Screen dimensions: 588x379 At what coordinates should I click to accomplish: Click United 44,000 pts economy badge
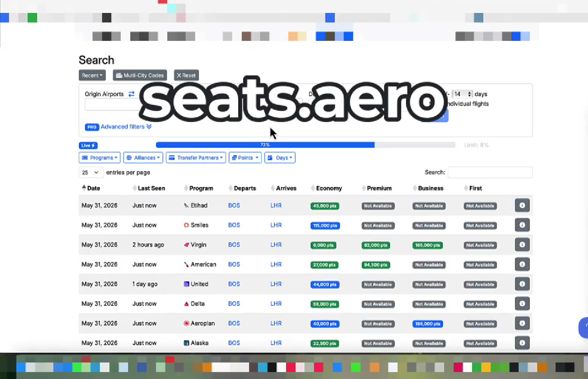click(x=325, y=285)
